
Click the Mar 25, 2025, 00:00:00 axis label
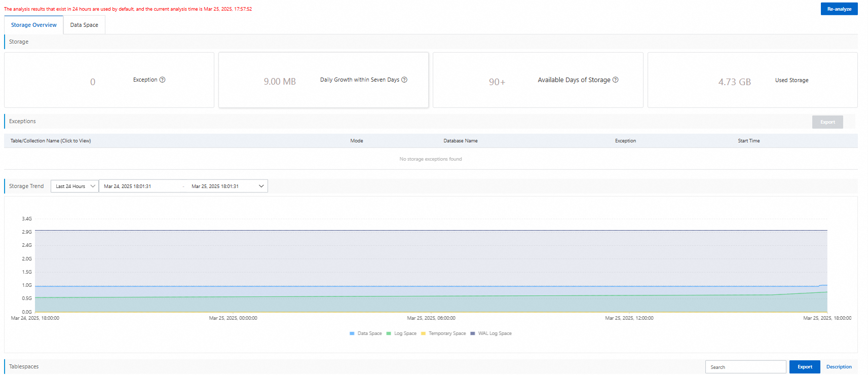tap(233, 318)
